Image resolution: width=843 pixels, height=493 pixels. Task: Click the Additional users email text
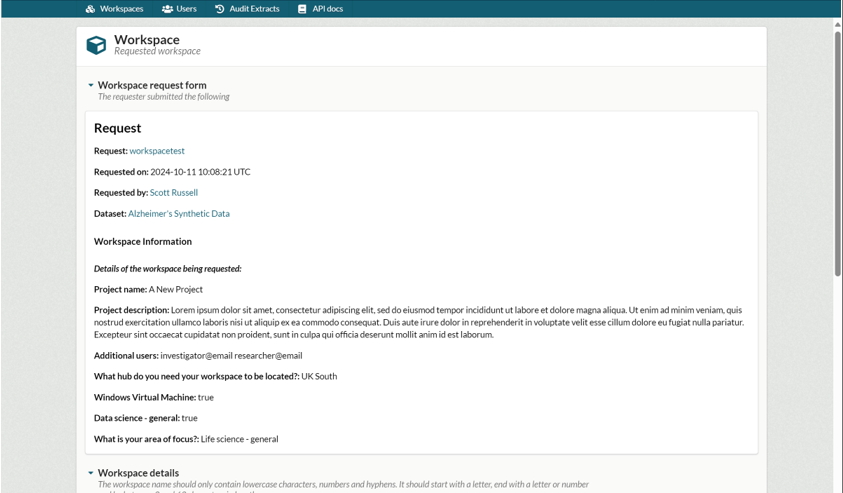tap(231, 356)
